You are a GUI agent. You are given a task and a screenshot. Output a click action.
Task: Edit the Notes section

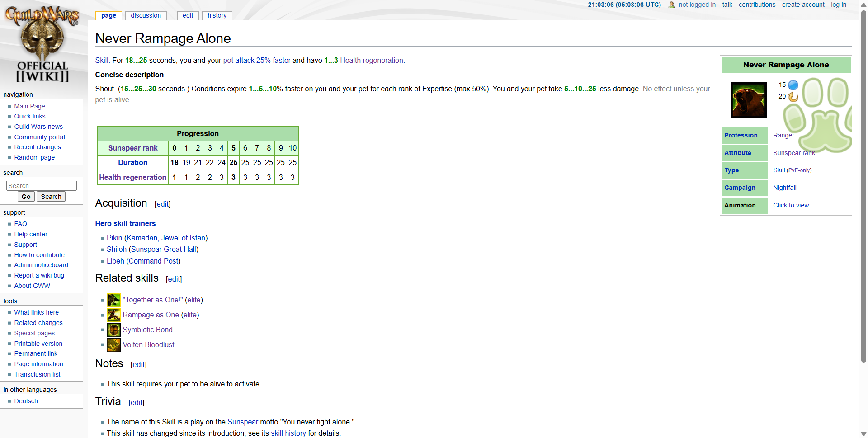(x=139, y=365)
